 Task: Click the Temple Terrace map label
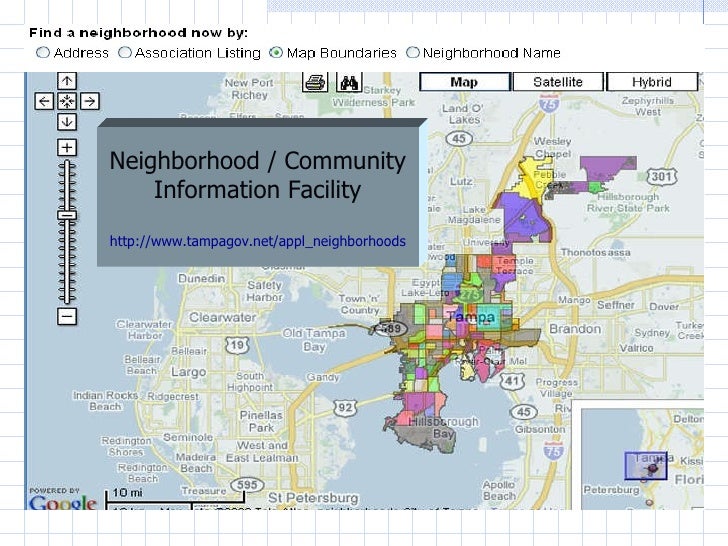pos(515,266)
